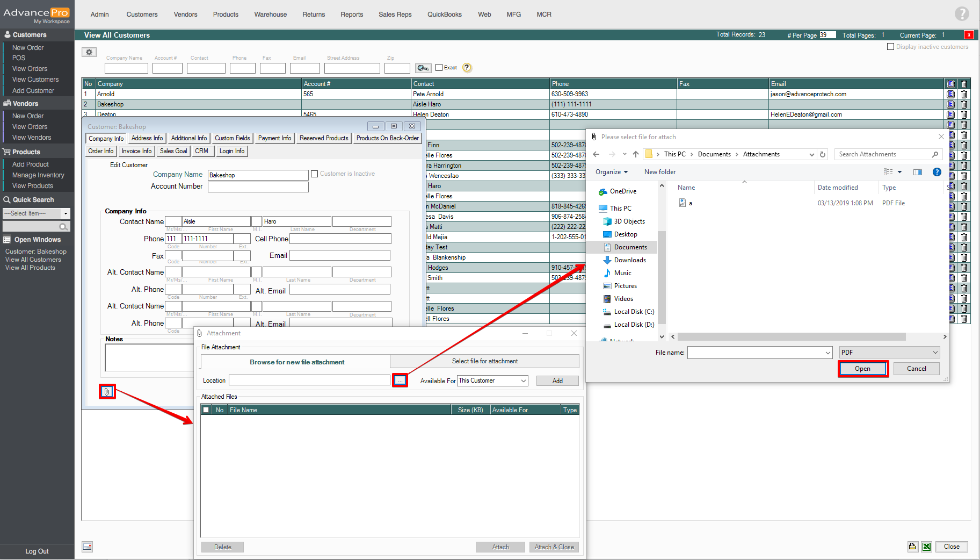Delete the Arnold customer via trash icon
Viewport: 980px width, 560px height.
tap(964, 94)
